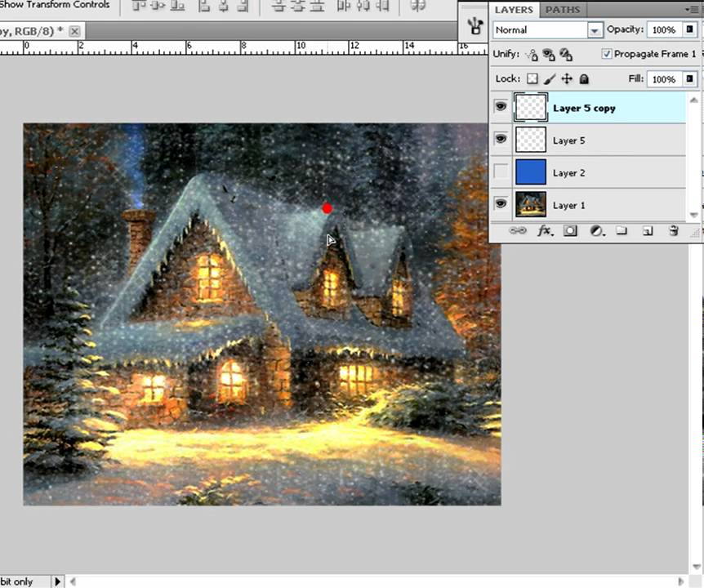Click the Opacity label text
Viewport: 704px width, 588px height.
(x=625, y=29)
